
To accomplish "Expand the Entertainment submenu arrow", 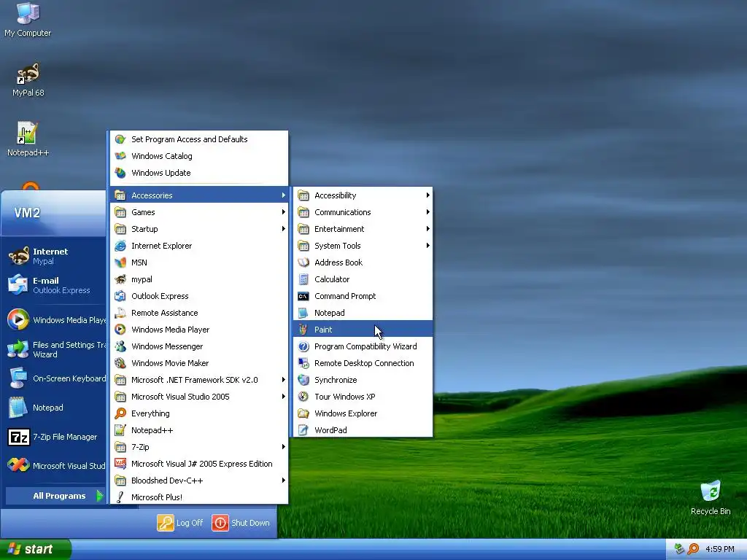I will click(427, 229).
